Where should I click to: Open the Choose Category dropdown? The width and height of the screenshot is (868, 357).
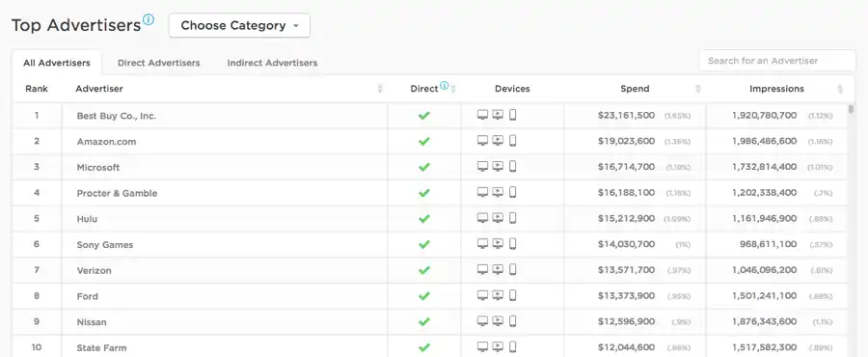[x=239, y=25]
